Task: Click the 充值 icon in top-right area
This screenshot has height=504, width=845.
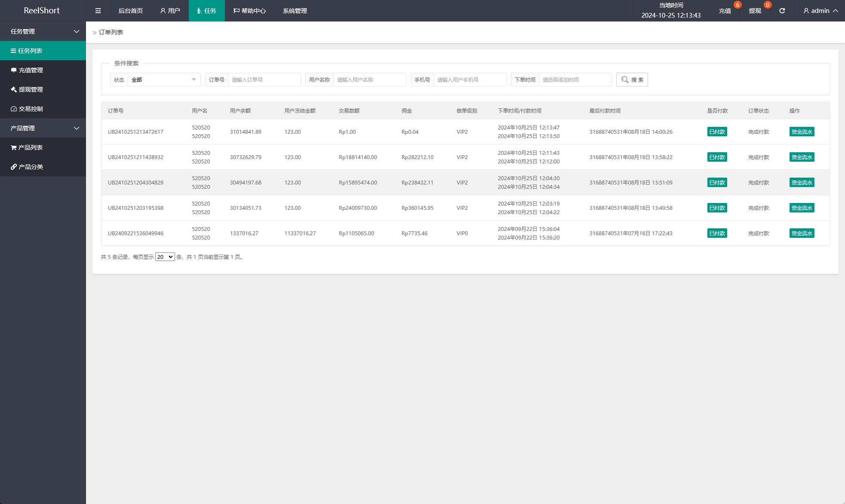Action: (726, 11)
